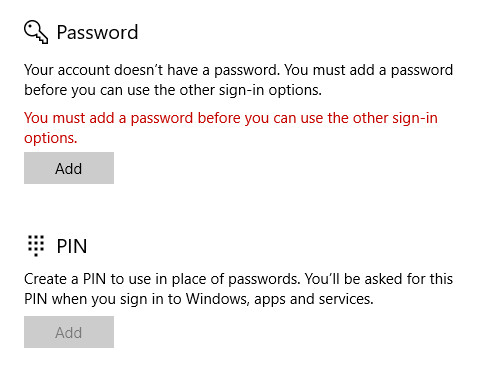Click the lone bottom dot of the PIN keypad icon
The height and width of the screenshot is (368, 487).
pyautogui.click(x=36, y=255)
